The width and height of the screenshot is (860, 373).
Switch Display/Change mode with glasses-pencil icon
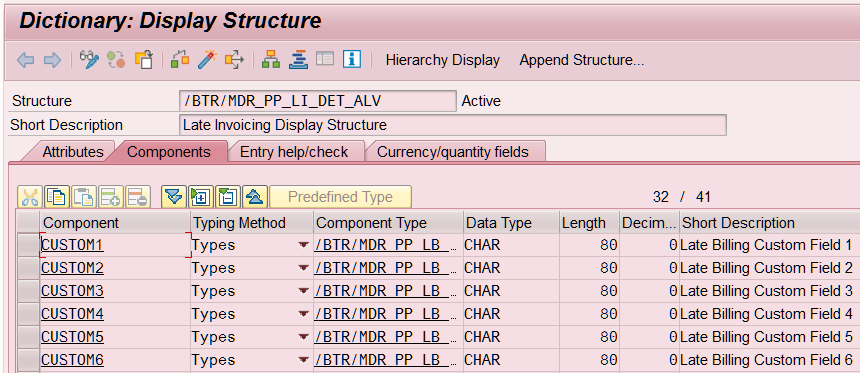(x=89, y=59)
